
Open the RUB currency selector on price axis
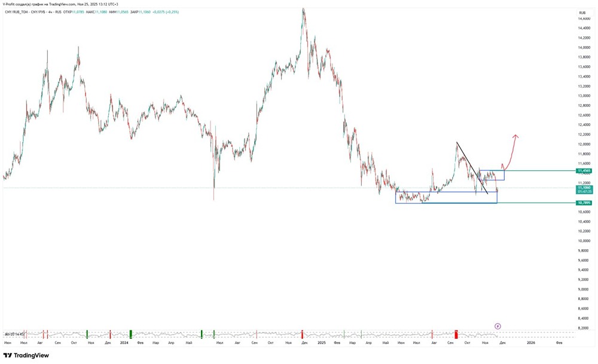coord(582,13)
